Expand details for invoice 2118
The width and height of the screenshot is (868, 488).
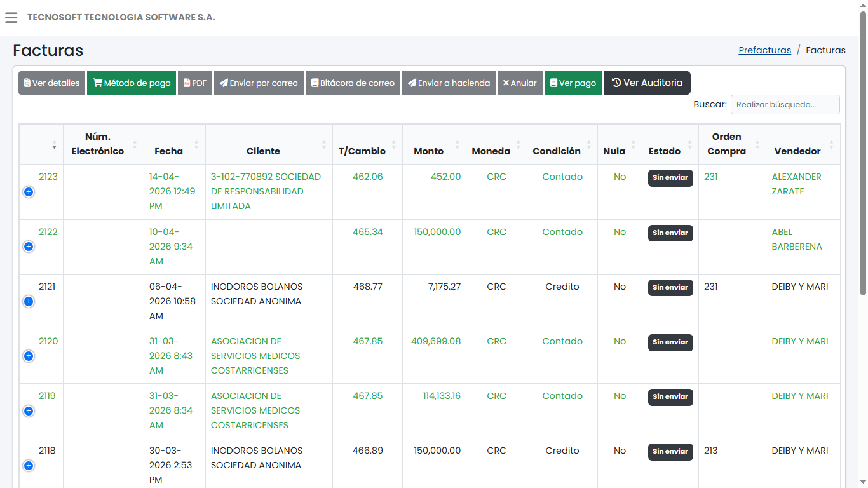(x=28, y=466)
